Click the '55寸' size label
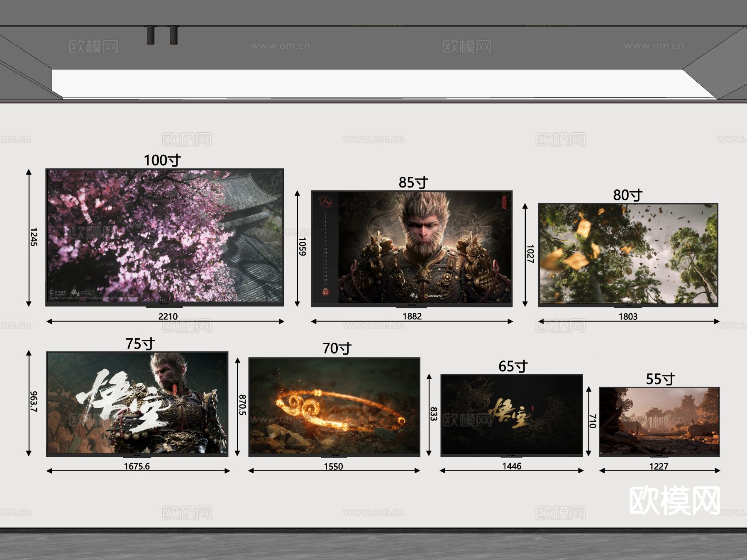Image resolution: width=747 pixels, height=560 pixels. [x=660, y=379]
